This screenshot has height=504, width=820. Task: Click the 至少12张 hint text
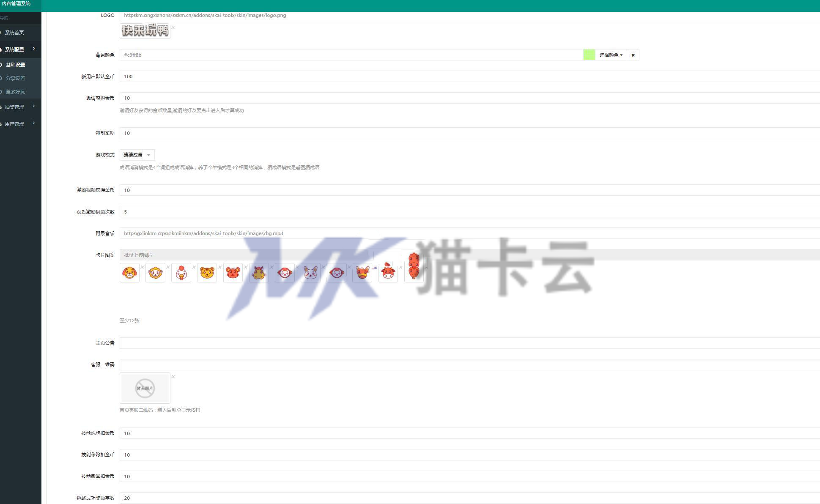point(129,320)
